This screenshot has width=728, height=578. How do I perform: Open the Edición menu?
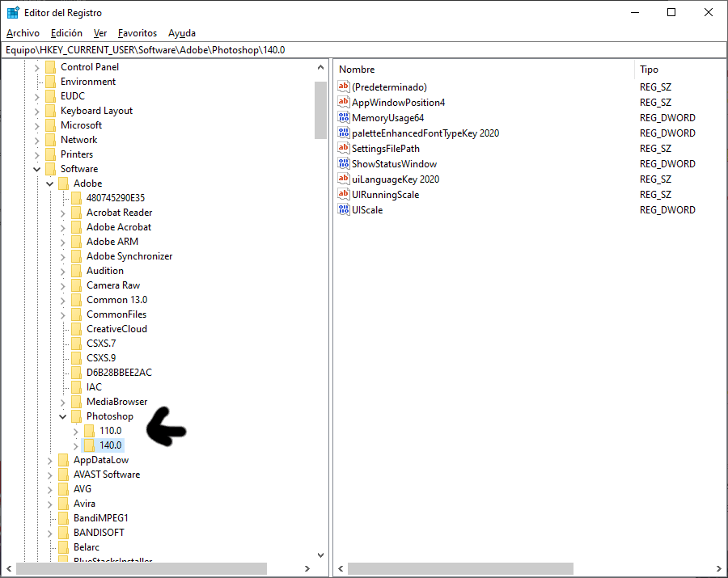click(66, 33)
